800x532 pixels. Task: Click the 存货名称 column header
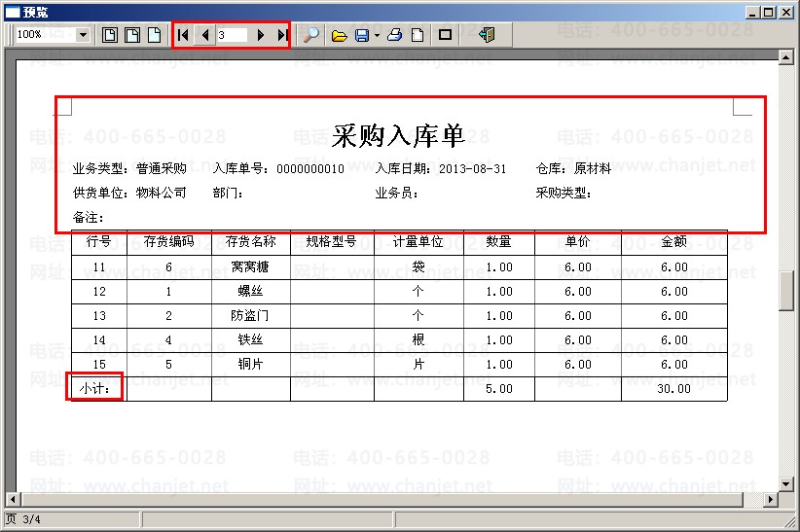250,241
